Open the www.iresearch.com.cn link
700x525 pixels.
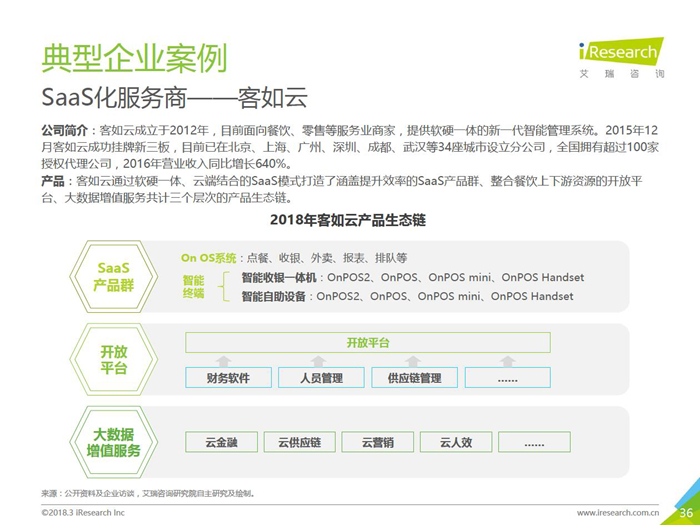click(618, 513)
